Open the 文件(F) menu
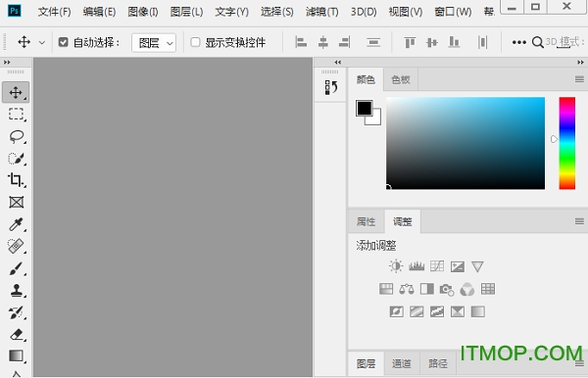The height and width of the screenshot is (378, 588). tap(54, 12)
